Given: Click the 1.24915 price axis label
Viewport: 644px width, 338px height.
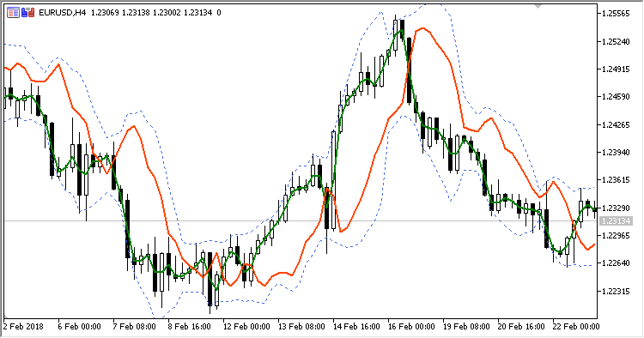Looking at the screenshot, I should [x=616, y=69].
